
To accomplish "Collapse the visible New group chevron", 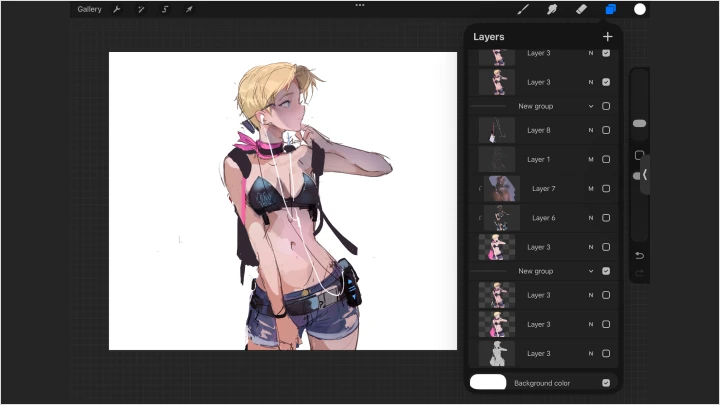I will [591, 271].
